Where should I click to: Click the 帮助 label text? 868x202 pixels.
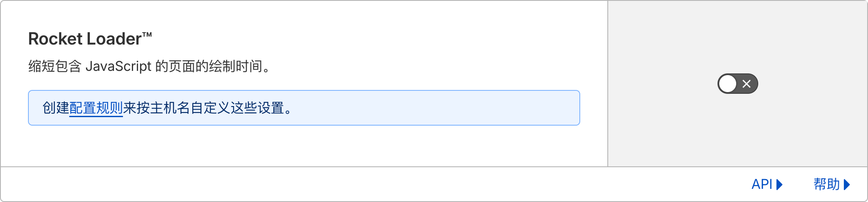(826, 184)
